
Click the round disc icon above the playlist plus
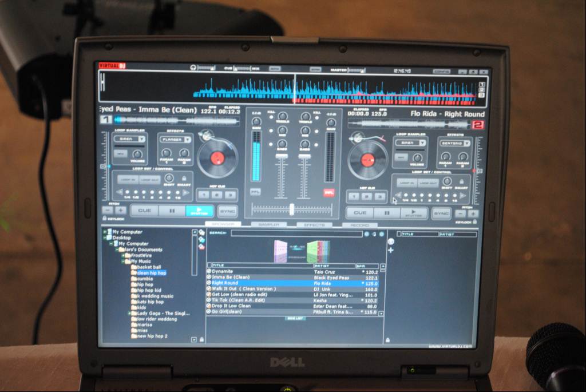pos(391,241)
